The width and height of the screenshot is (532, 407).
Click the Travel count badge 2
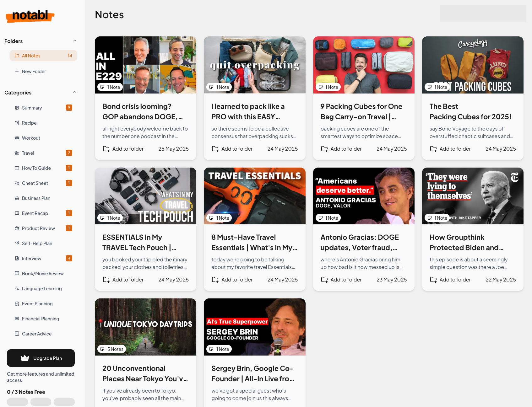69,153
